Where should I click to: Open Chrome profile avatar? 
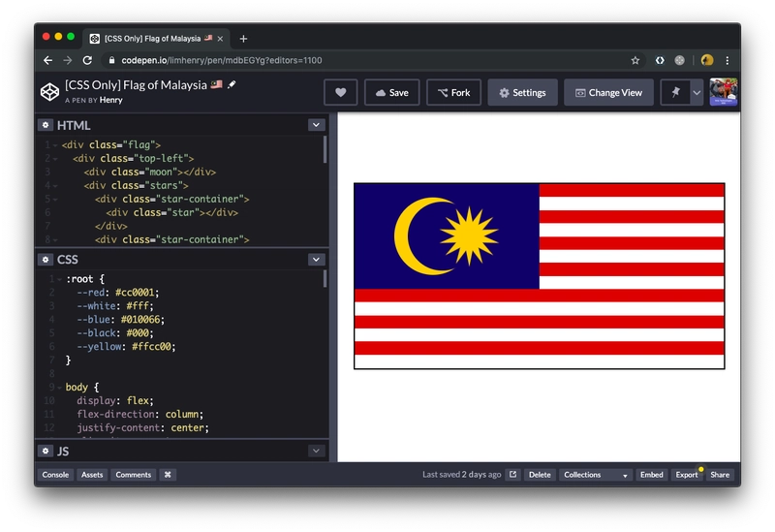coord(707,60)
